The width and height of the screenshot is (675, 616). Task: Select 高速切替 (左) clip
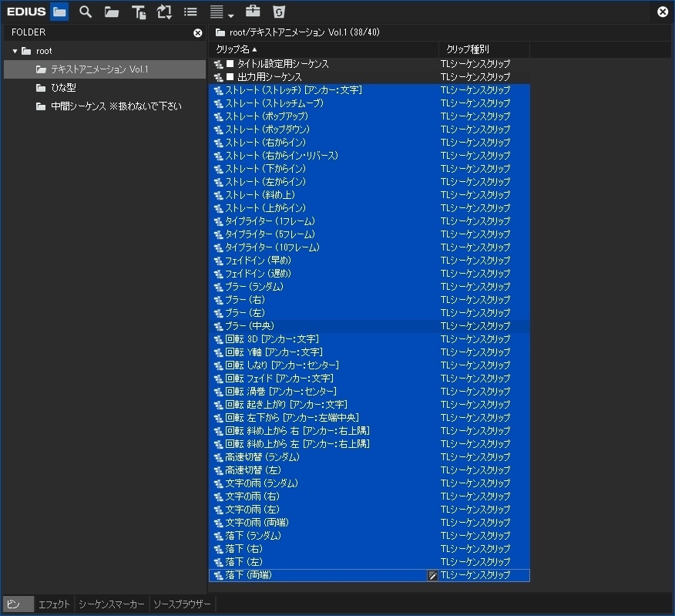[x=369, y=470]
